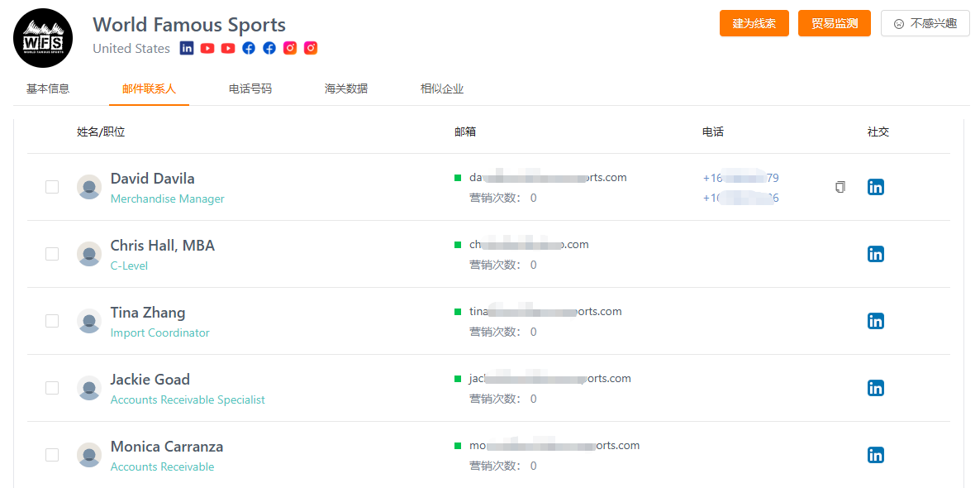Click the 邮箱 column header
Image resolution: width=980 pixels, height=488 pixels.
coord(465,132)
